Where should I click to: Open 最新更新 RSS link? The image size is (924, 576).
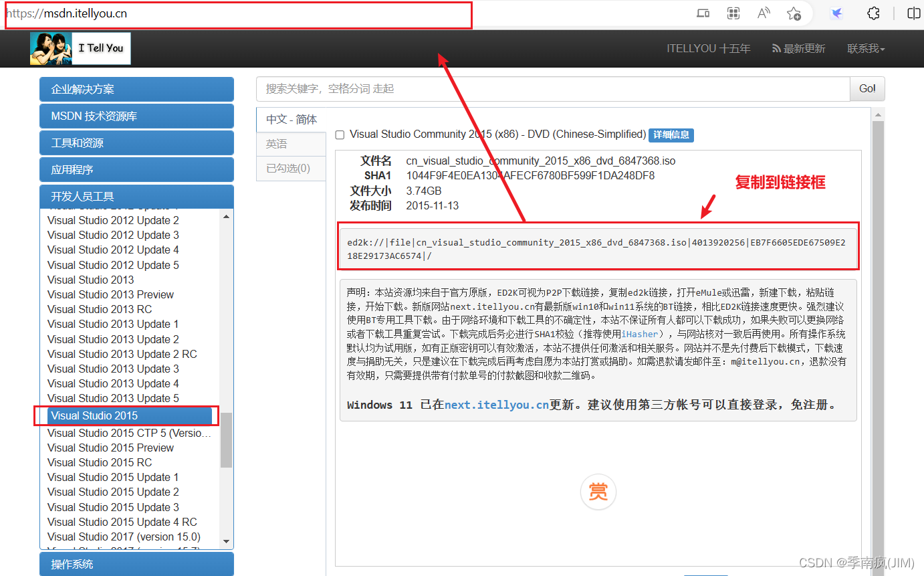(x=798, y=49)
